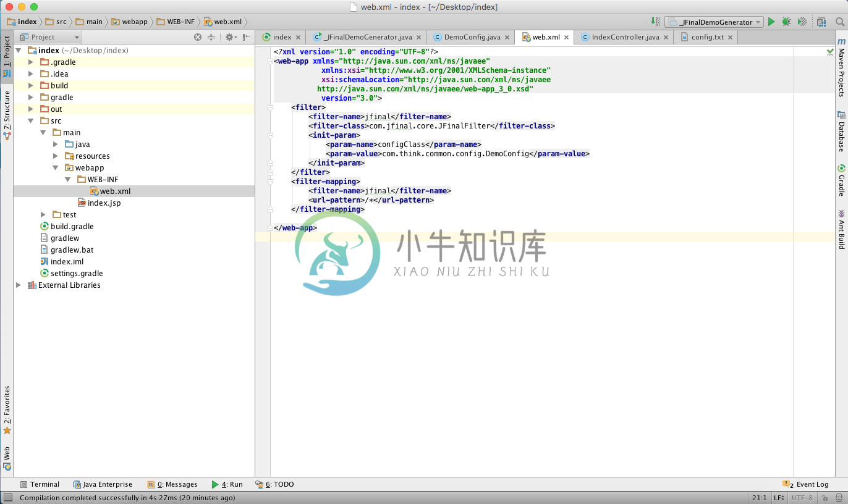Open the 0: Messages tool window
This screenshot has width=848, height=504.
pyautogui.click(x=172, y=484)
